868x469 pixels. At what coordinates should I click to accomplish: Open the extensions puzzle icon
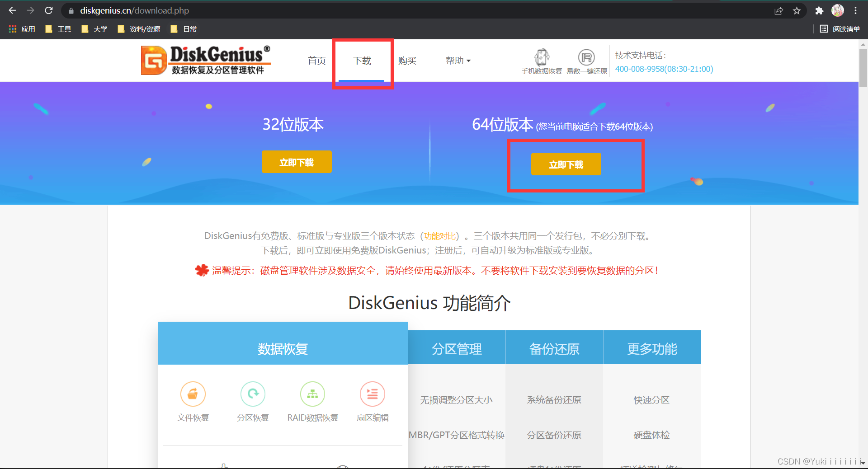point(819,11)
